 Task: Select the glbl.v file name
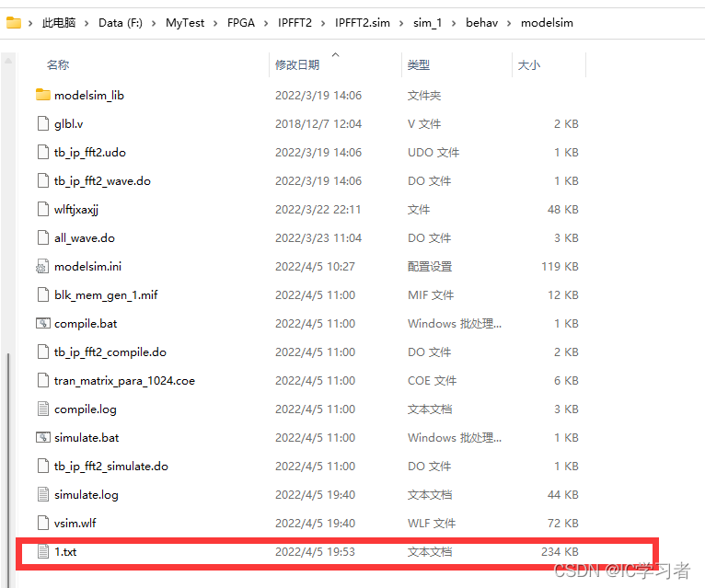click(x=68, y=123)
